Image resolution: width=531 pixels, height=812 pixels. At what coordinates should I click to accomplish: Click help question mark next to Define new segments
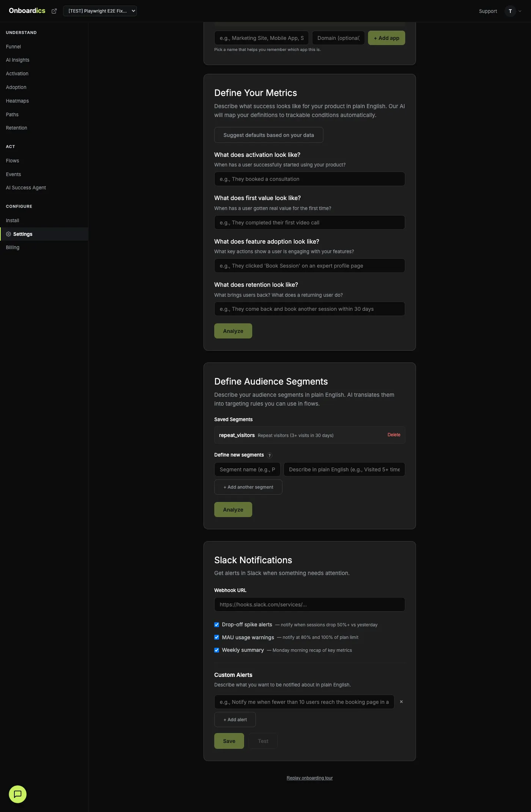click(270, 456)
